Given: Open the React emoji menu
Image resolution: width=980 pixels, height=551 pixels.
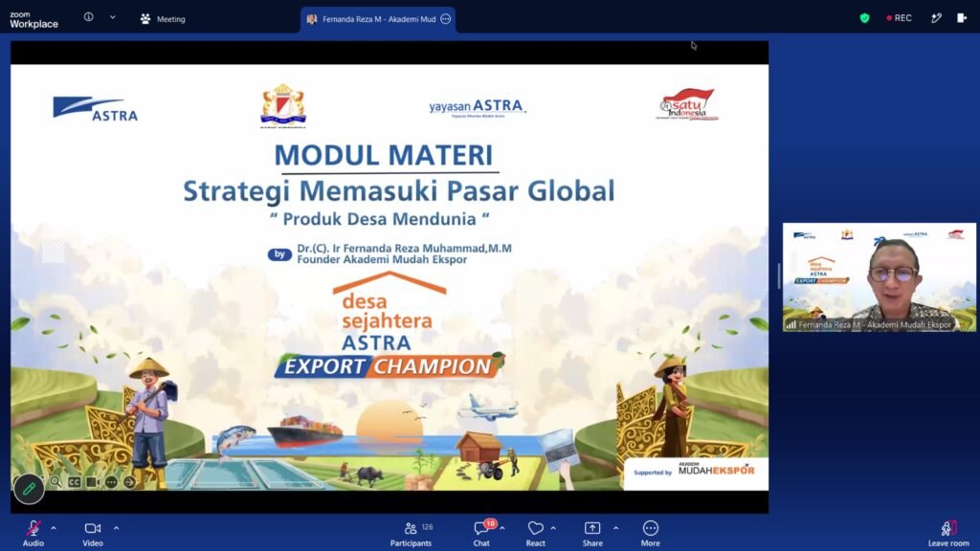Looking at the screenshot, I should click(535, 534).
